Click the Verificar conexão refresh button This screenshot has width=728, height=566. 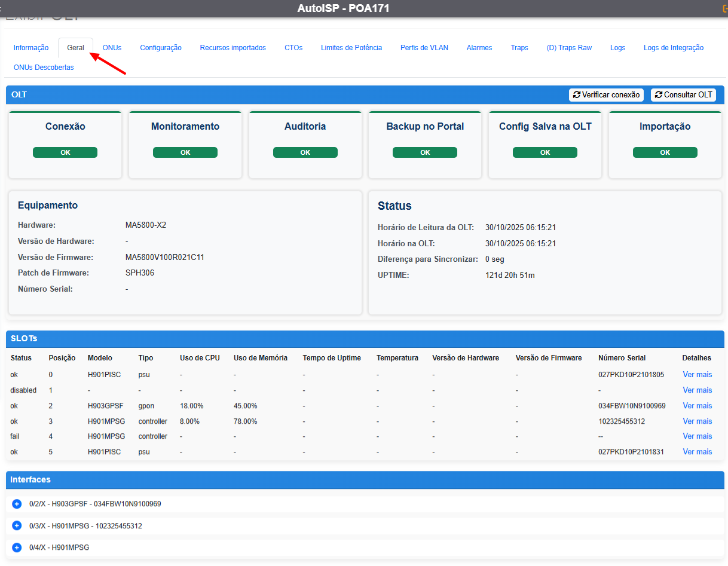(606, 95)
